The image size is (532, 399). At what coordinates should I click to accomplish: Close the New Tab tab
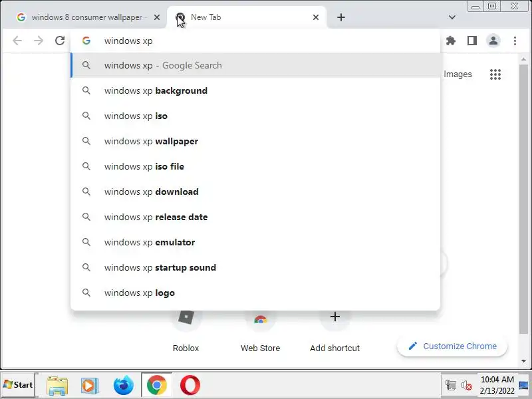[315, 17]
